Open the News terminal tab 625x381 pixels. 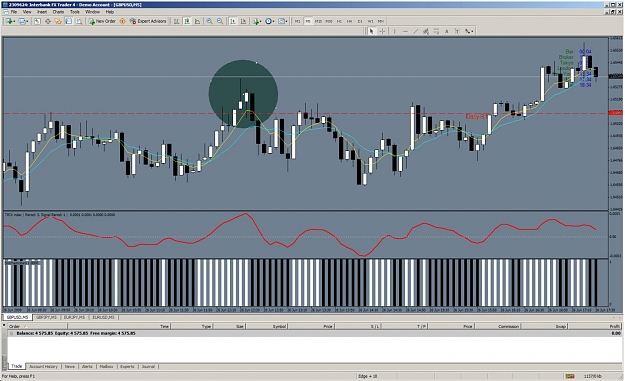tap(70, 367)
